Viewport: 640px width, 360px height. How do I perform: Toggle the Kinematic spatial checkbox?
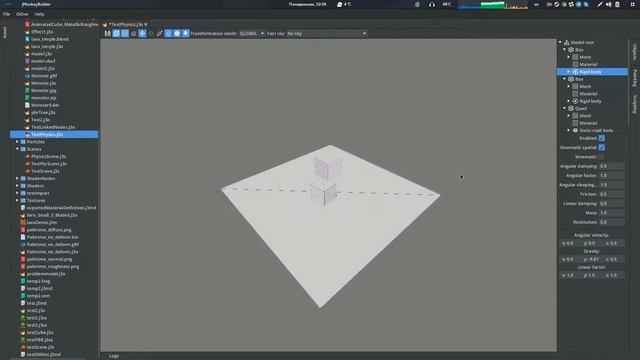pos(602,147)
